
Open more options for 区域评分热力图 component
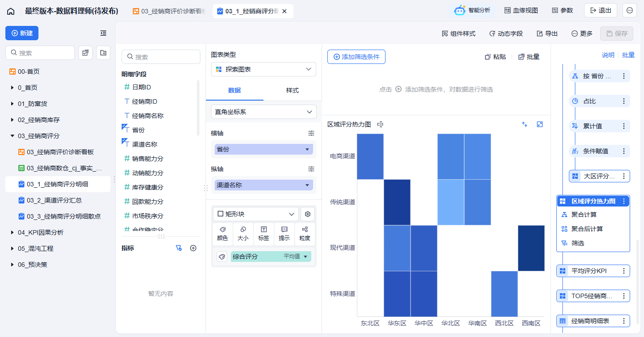click(624, 201)
